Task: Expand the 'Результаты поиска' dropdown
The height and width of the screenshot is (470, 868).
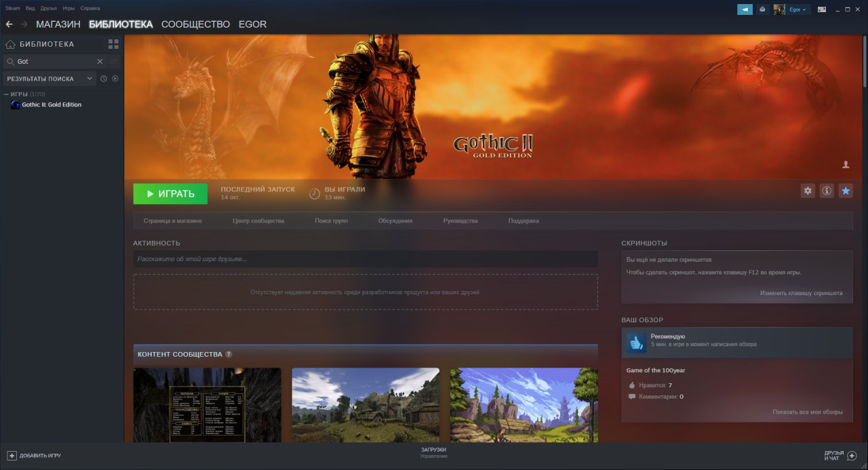Action: (x=49, y=79)
